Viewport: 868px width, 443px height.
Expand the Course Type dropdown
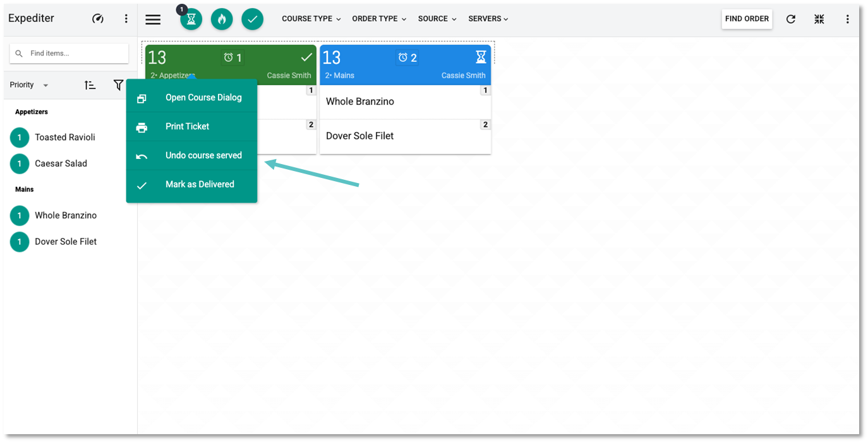[311, 19]
